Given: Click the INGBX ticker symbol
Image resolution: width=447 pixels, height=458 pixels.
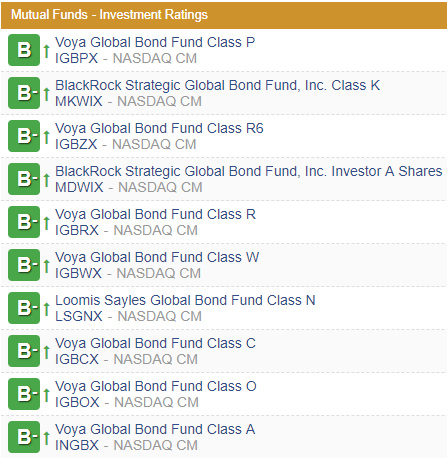Looking at the screenshot, I should click(x=77, y=445).
